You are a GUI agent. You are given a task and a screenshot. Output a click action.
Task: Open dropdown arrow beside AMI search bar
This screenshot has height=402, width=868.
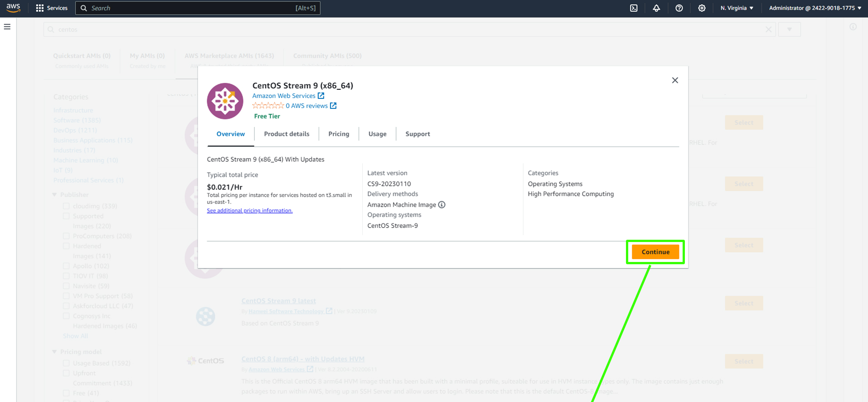coord(790,29)
